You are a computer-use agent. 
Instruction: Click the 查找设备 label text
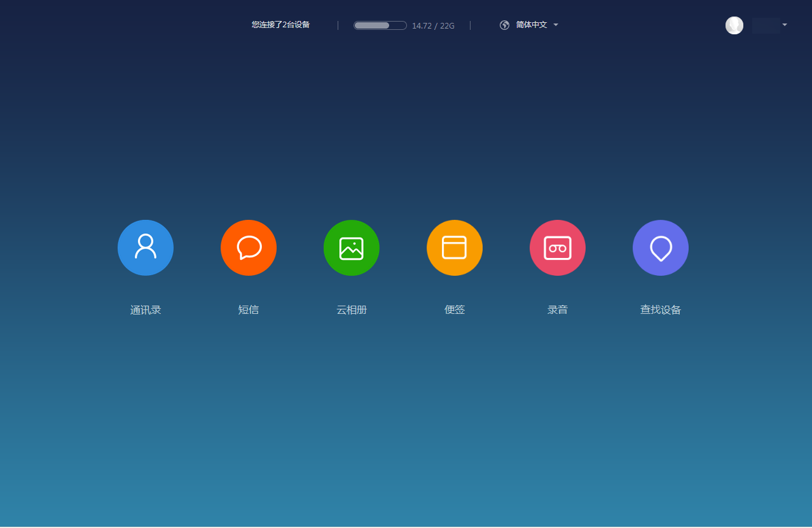tap(661, 310)
